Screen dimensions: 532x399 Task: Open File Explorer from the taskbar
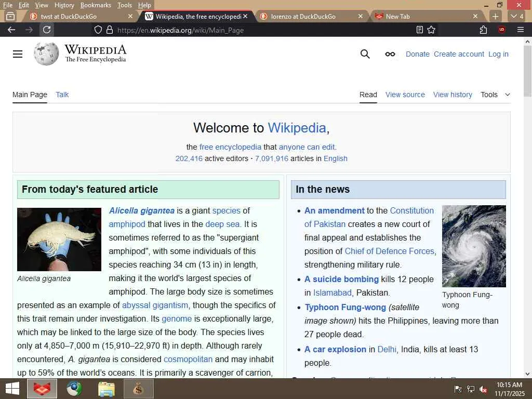[106, 389]
